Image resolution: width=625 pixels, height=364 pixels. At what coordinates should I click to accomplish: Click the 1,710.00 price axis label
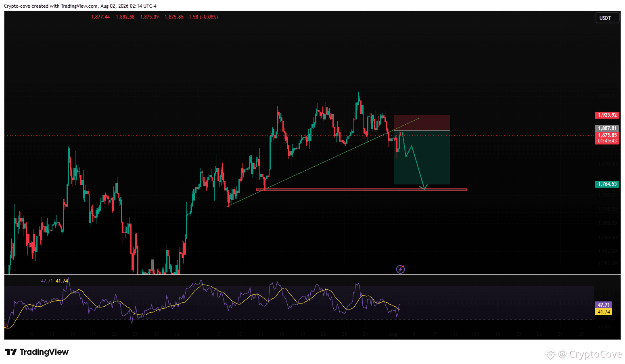(607, 209)
